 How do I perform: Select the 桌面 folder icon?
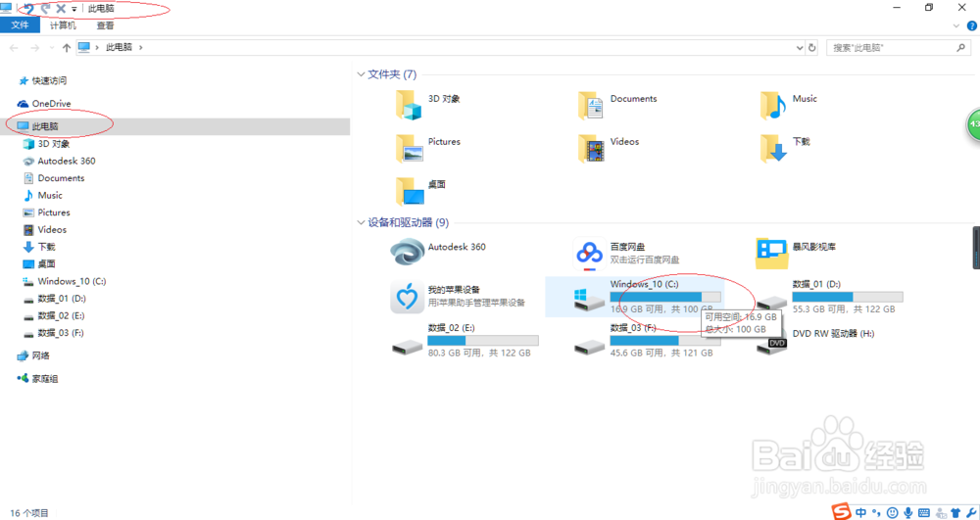(x=410, y=191)
